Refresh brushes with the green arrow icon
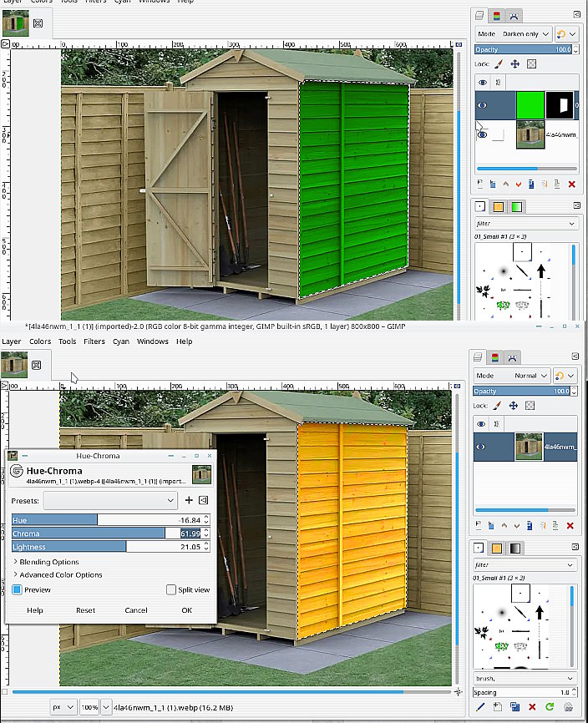The image size is (588, 723). (550, 706)
